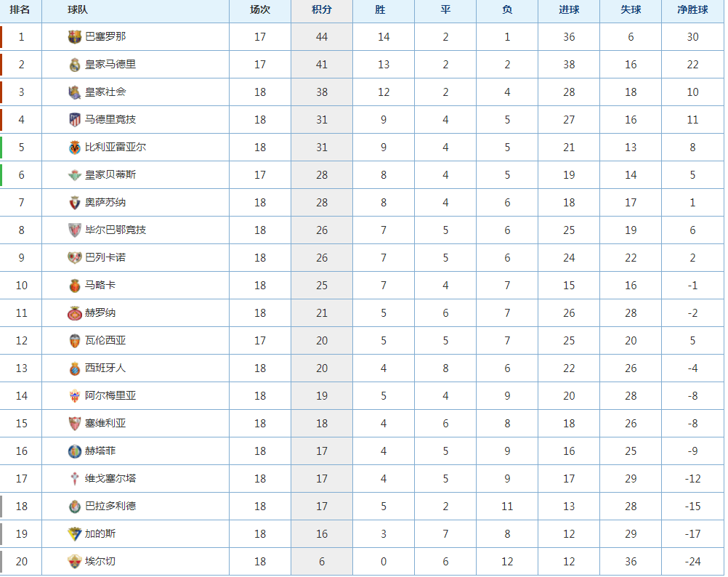Image resolution: width=728 pixels, height=577 pixels.
Task: Click the Atlético Madrid crest icon
Action: [x=74, y=120]
